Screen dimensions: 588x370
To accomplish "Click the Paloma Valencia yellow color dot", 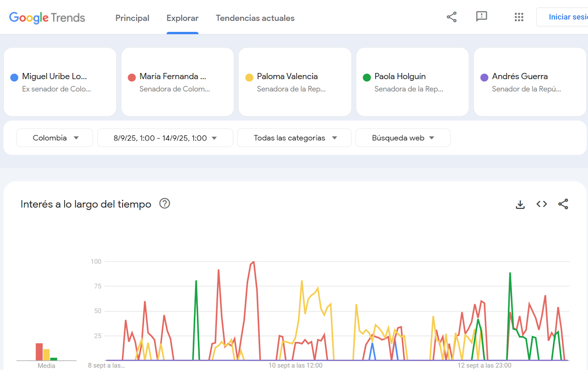I will (249, 78).
